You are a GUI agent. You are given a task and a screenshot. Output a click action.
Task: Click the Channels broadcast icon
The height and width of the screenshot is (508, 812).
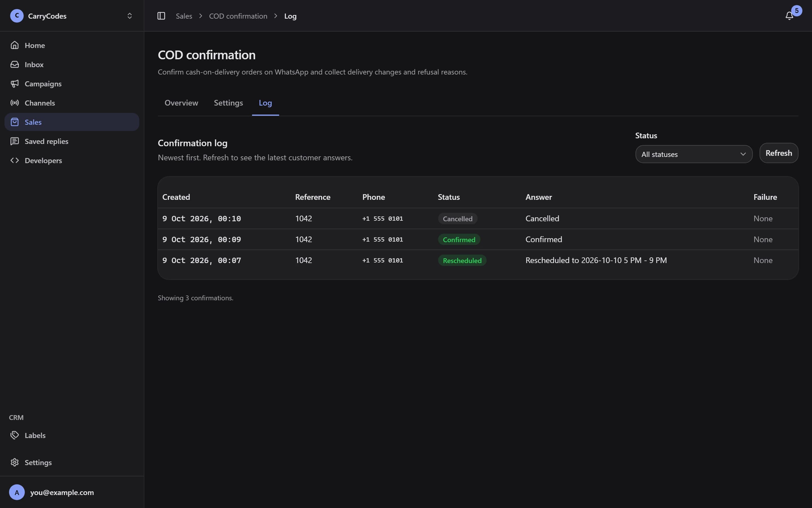[x=14, y=102]
